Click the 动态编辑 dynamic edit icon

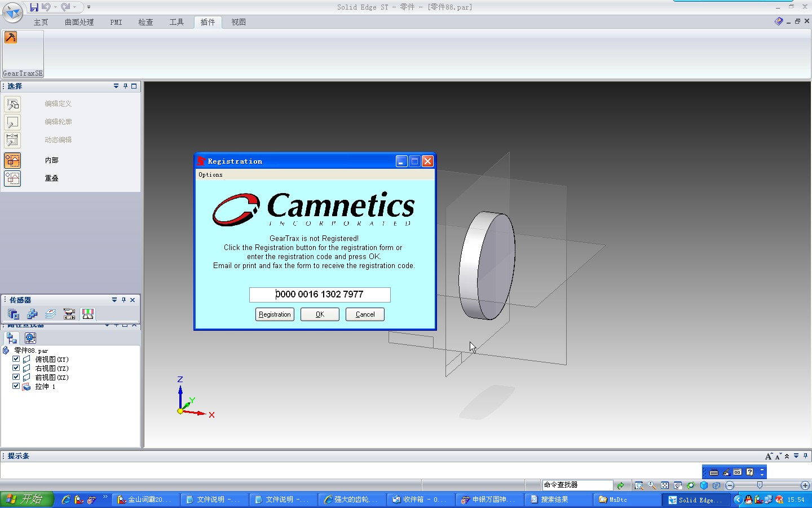point(12,140)
